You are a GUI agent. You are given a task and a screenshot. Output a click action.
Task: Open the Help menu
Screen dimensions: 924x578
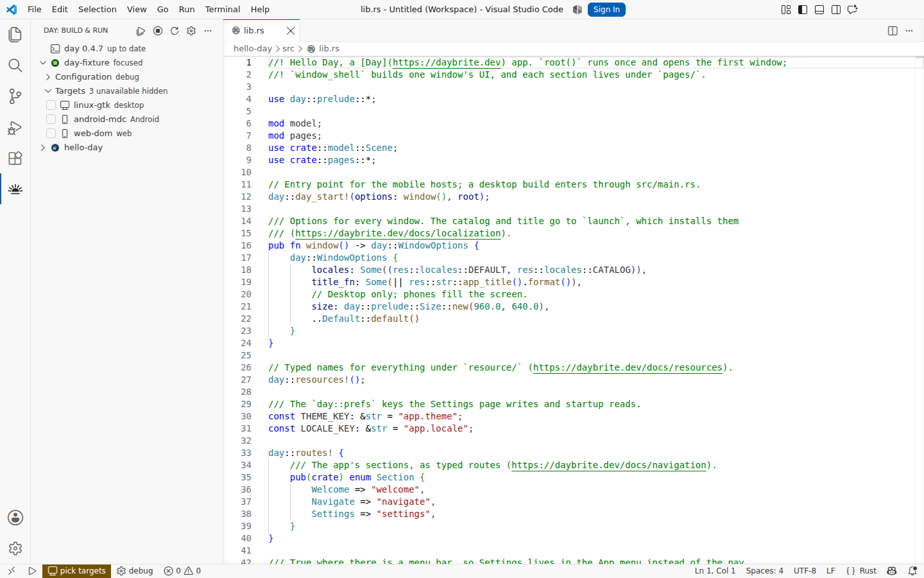click(x=260, y=10)
